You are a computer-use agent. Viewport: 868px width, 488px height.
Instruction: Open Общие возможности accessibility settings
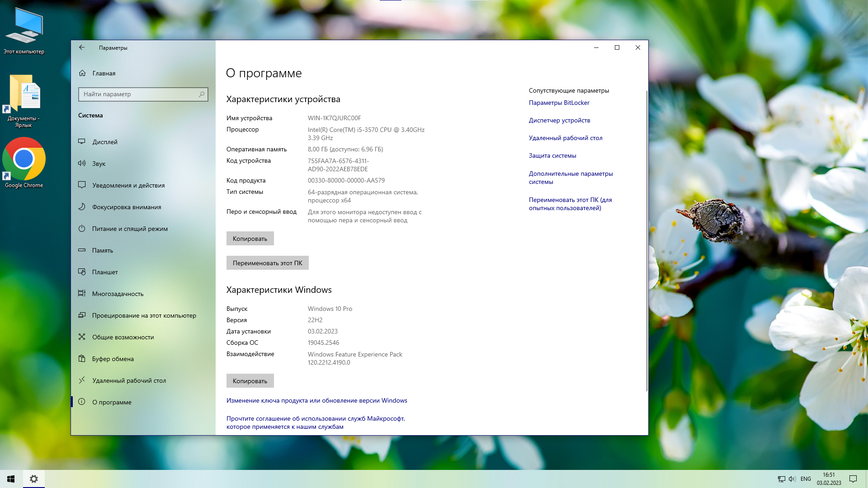[123, 337]
